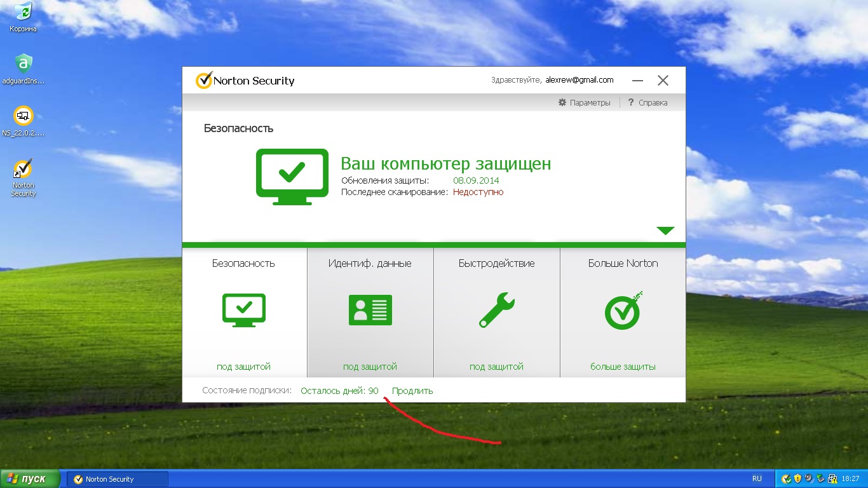Viewport: 868px width, 488px height.
Task: Click the Ваш компьютер защищен status text
Action: pos(446,164)
